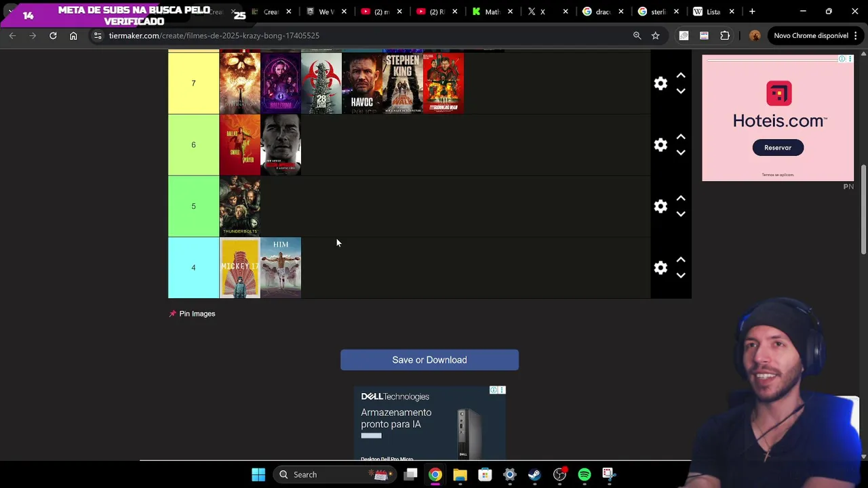Switch to the dracu Google tab
This screenshot has width=868, height=488.
tap(602, 12)
